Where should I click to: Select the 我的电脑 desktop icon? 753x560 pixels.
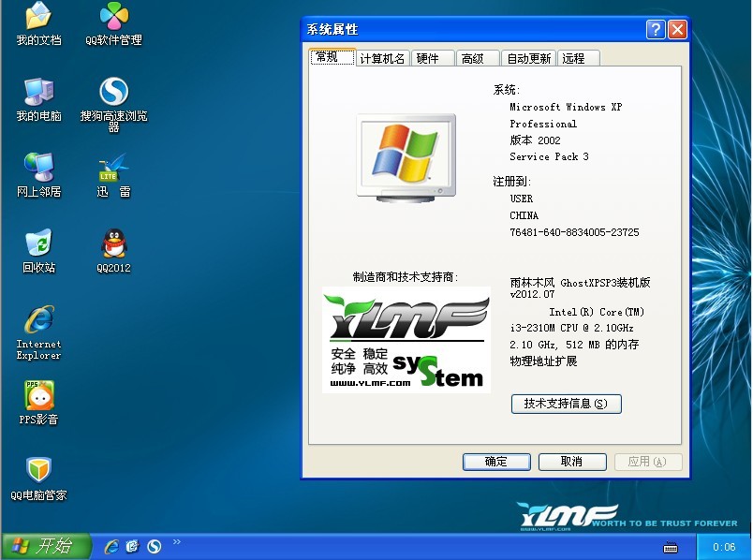click(x=39, y=99)
